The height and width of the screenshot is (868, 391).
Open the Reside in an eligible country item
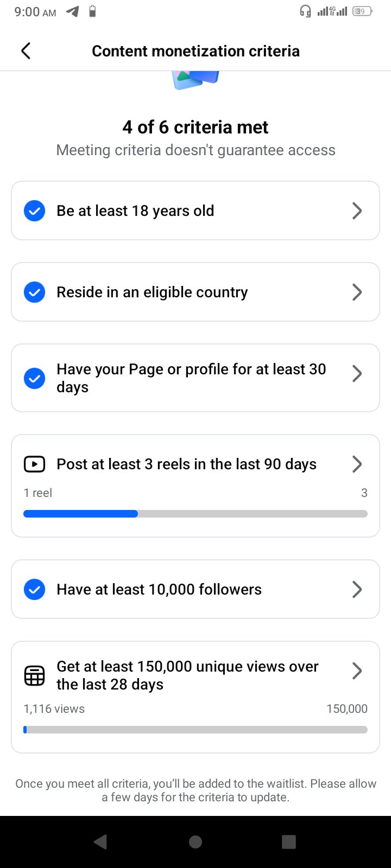195,292
